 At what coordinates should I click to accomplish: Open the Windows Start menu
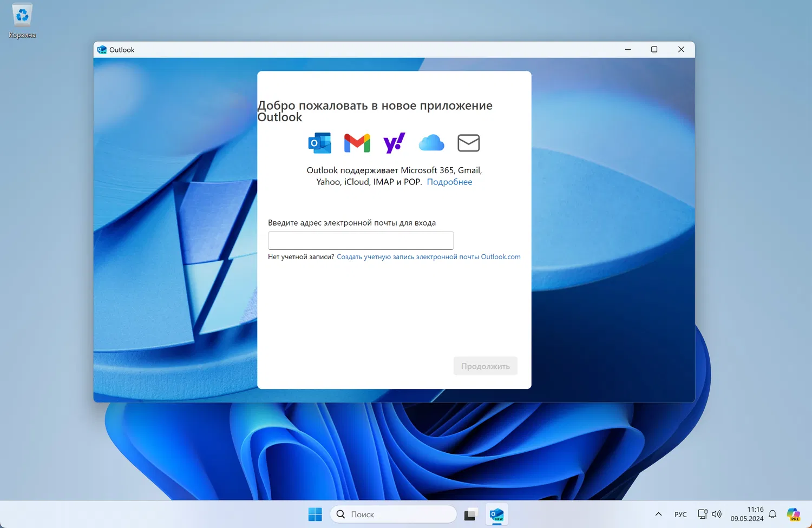tap(315, 514)
